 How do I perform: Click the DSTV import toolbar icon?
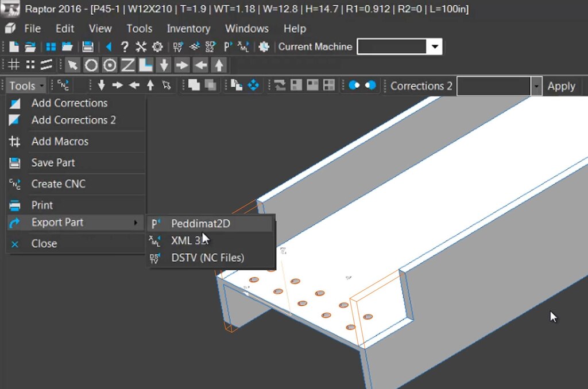[x=179, y=47]
